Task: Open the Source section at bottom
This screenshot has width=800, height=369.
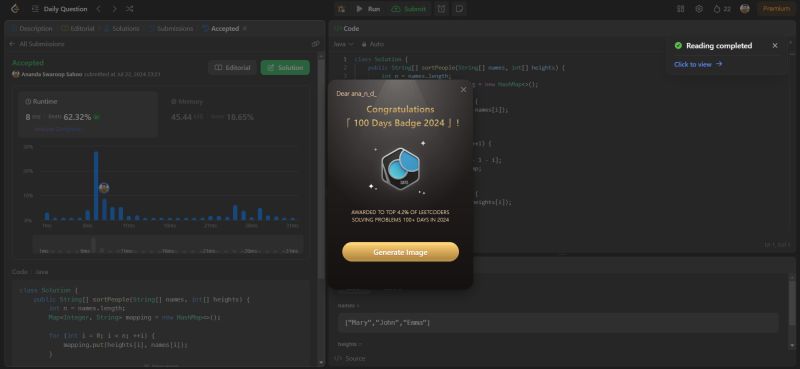Action: [350, 358]
